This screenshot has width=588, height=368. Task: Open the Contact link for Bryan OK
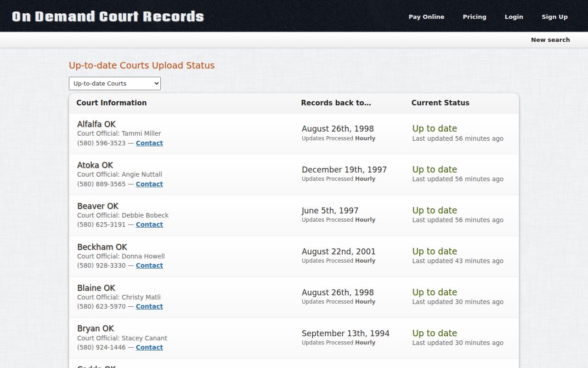point(149,347)
